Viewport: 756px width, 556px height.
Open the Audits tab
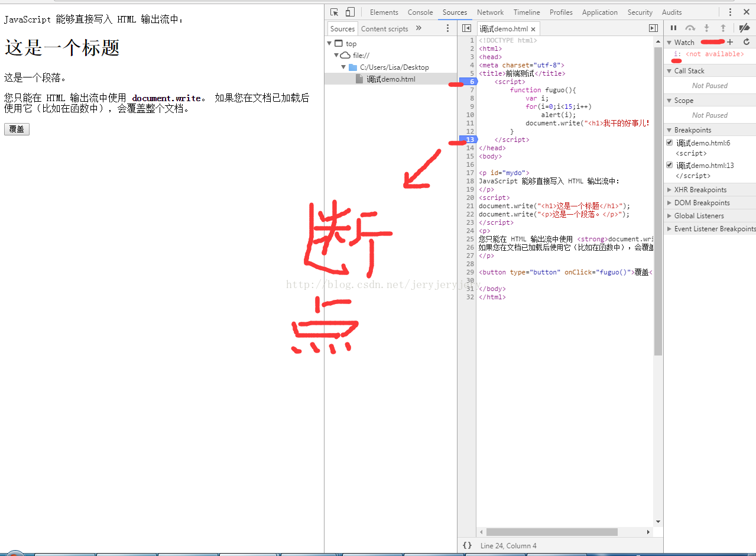(671, 12)
